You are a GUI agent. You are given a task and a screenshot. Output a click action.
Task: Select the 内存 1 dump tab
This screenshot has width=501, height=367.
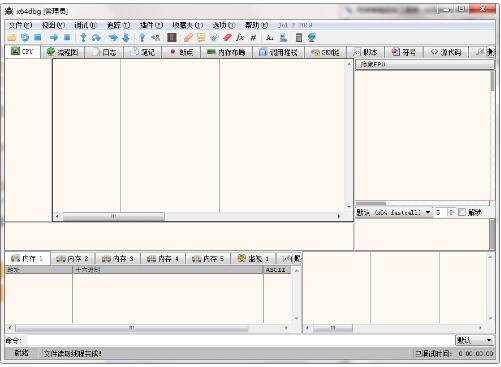[x=27, y=258]
